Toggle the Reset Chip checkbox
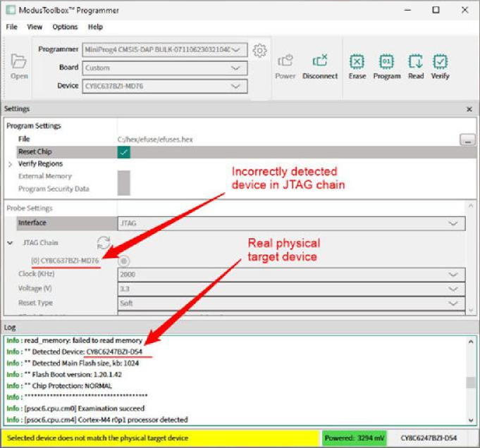This screenshot has height=448, width=480. pos(123,152)
